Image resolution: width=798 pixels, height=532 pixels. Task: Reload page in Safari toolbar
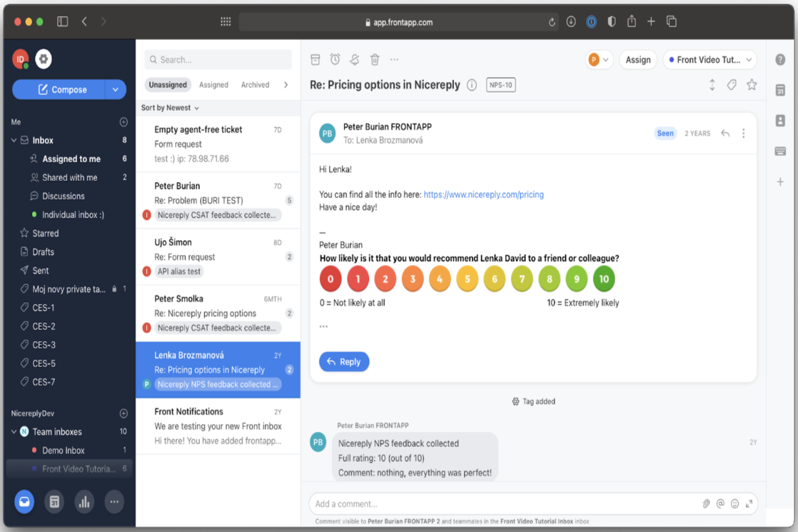[552, 22]
